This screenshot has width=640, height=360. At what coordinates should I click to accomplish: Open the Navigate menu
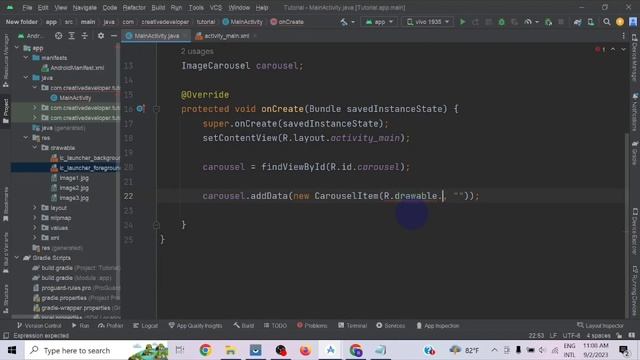click(x=84, y=8)
